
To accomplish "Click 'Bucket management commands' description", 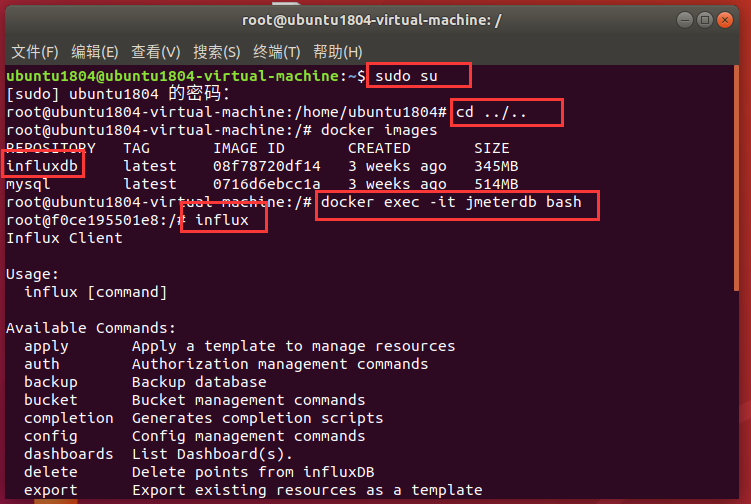I will coord(249,400).
